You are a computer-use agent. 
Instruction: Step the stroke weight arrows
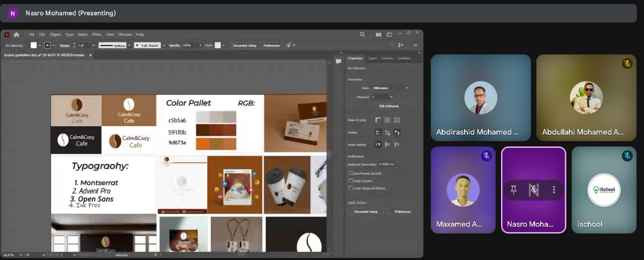pos(74,46)
